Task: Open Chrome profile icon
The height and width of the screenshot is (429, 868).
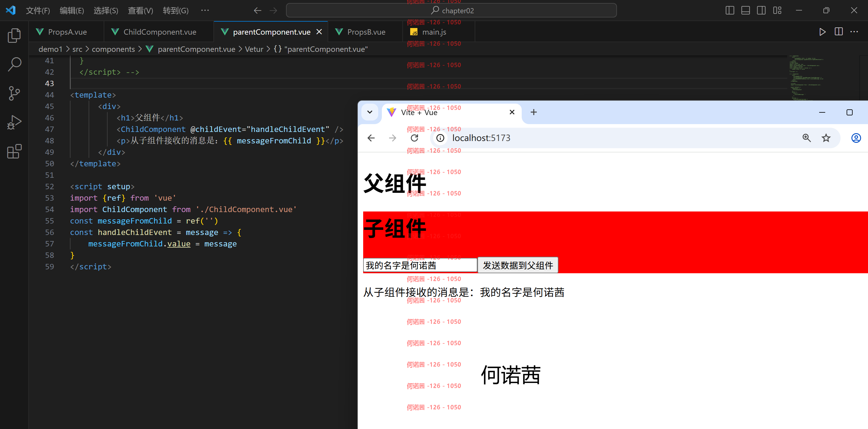Action: pyautogui.click(x=856, y=138)
